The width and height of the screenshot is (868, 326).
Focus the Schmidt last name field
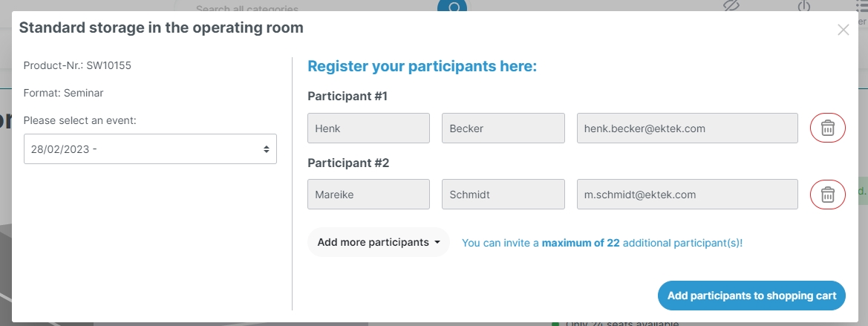click(x=503, y=195)
